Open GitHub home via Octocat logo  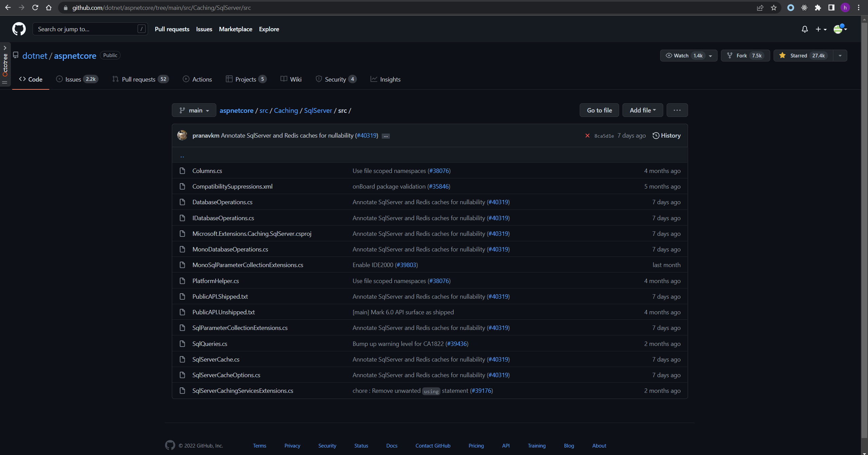click(x=19, y=29)
